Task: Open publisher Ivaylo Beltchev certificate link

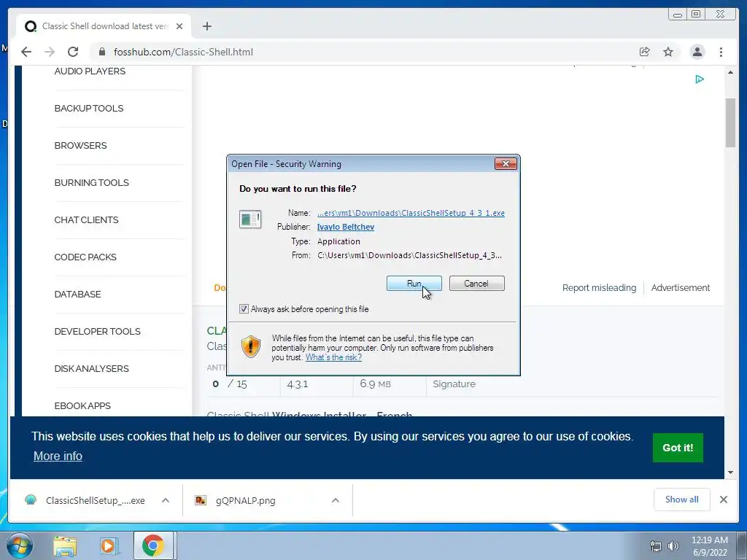Action: 345,227
